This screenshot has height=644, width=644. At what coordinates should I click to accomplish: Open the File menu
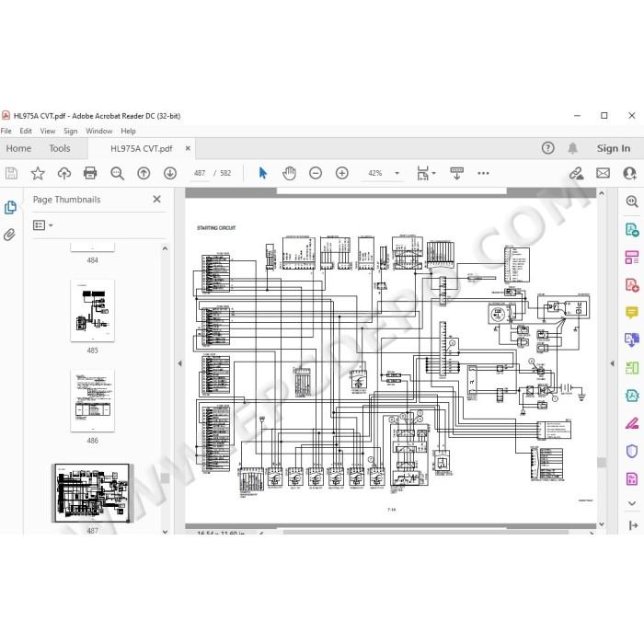6,131
